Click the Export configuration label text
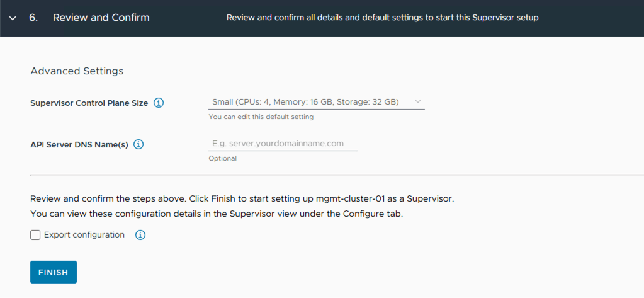This screenshot has width=644, height=298. pyautogui.click(x=84, y=235)
